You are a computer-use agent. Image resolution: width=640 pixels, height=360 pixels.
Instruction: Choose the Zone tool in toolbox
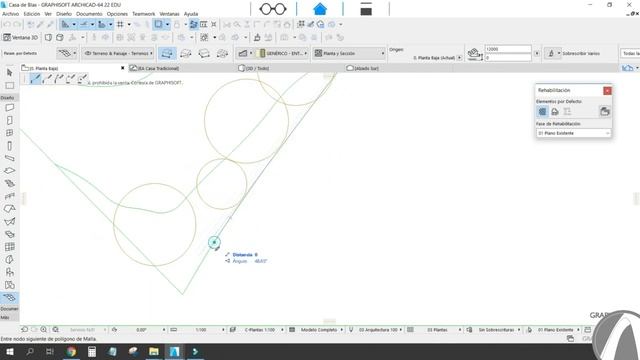[9, 285]
